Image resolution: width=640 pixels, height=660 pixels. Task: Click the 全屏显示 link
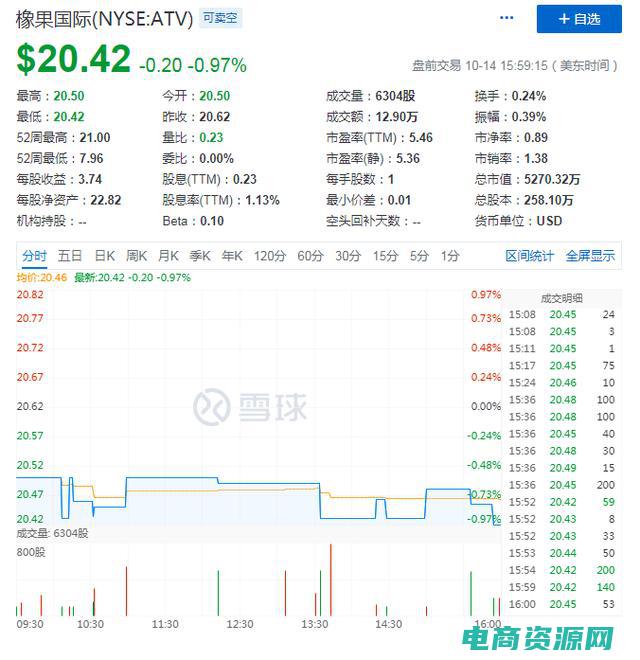click(590, 255)
